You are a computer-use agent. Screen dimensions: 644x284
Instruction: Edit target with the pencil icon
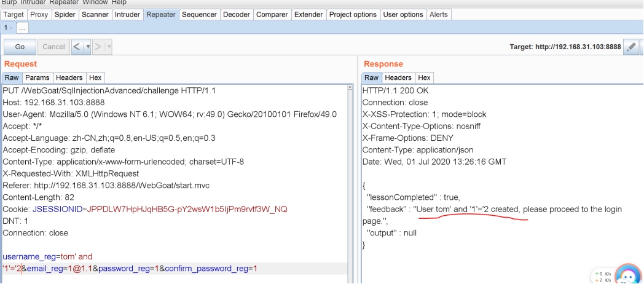[x=630, y=47]
